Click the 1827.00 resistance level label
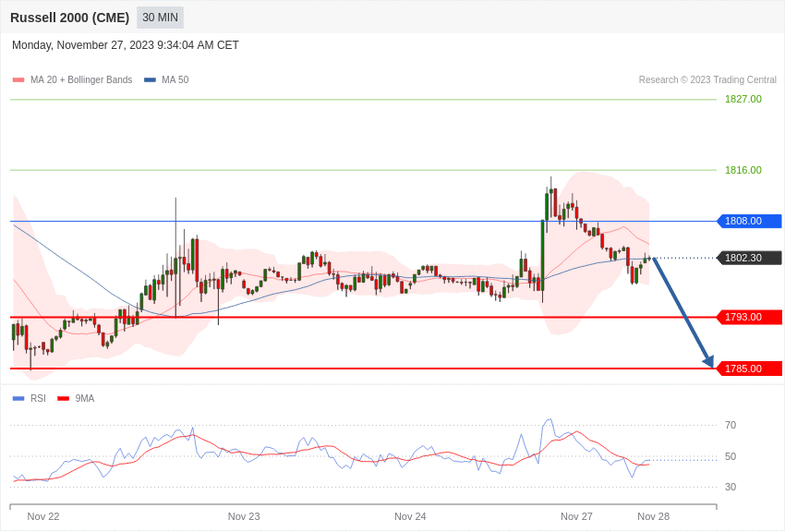The image size is (785, 532). point(743,99)
